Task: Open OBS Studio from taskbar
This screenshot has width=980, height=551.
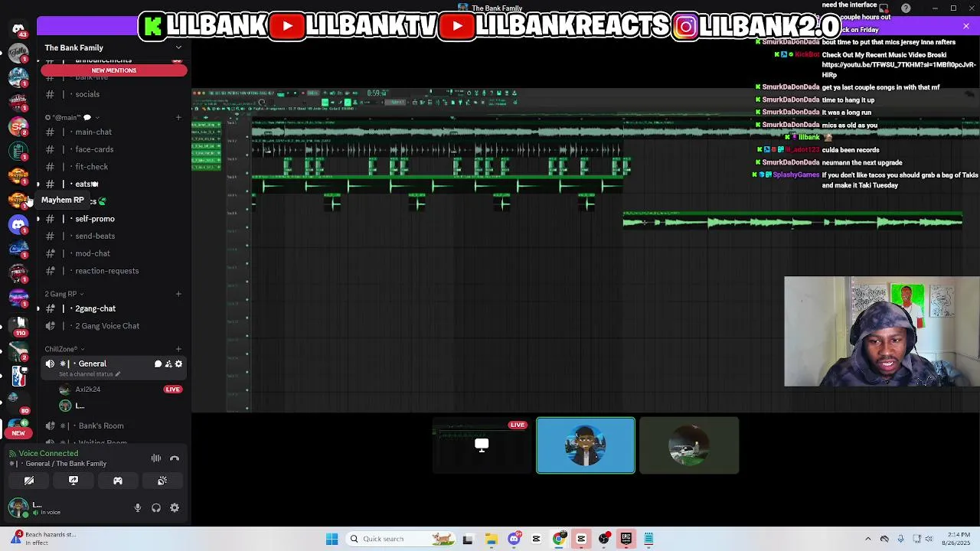Action: click(x=604, y=539)
